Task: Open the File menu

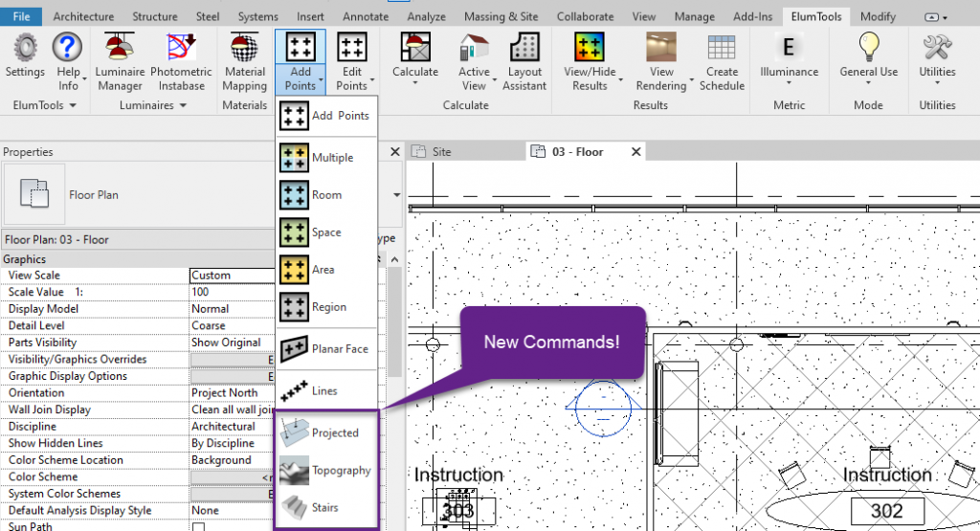Action: click(21, 16)
